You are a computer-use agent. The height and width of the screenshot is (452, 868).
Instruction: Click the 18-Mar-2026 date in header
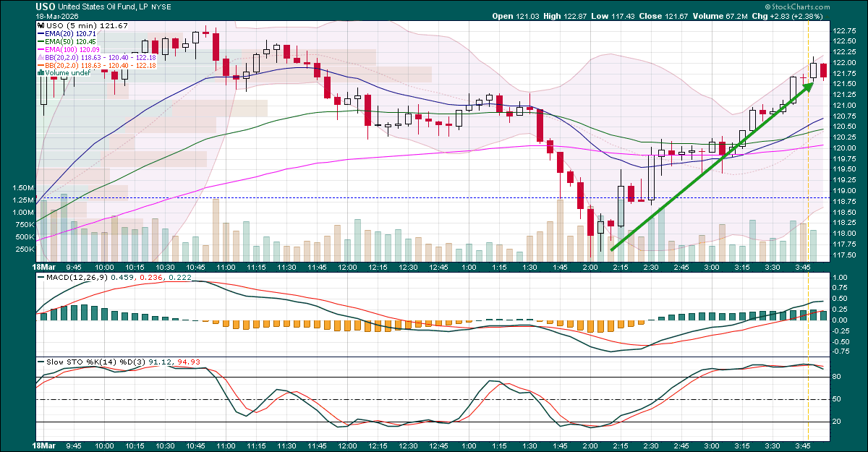tap(58, 16)
